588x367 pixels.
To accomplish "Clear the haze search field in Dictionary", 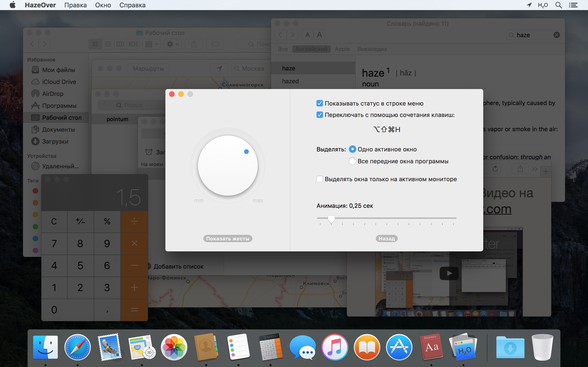I will (x=557, y=35).
